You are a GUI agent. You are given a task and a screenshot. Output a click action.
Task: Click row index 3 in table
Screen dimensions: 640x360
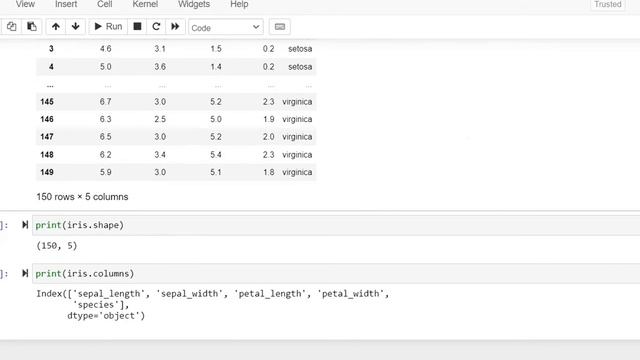coord(51,49)
